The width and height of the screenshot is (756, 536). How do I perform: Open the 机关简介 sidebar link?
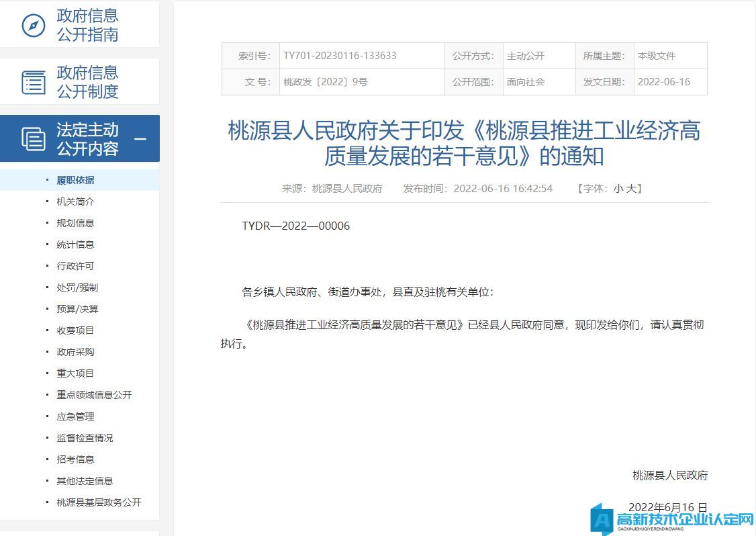[x=75, y=202]
